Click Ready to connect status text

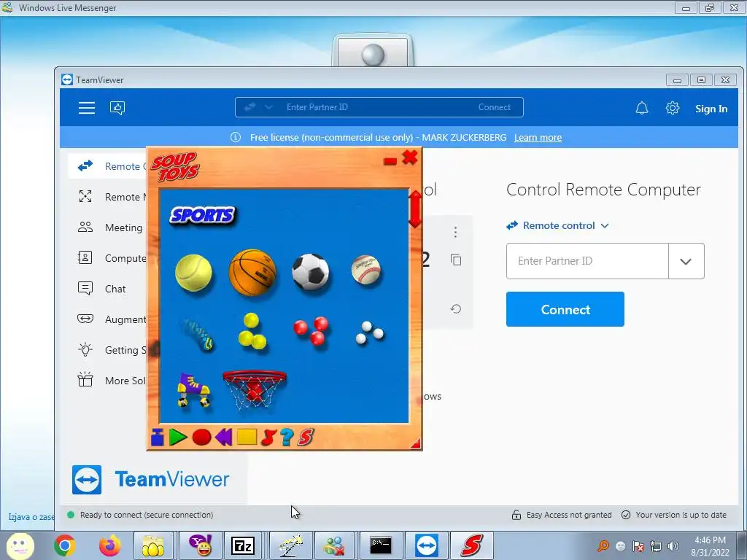pyautogui.click(x=147, y=515)
